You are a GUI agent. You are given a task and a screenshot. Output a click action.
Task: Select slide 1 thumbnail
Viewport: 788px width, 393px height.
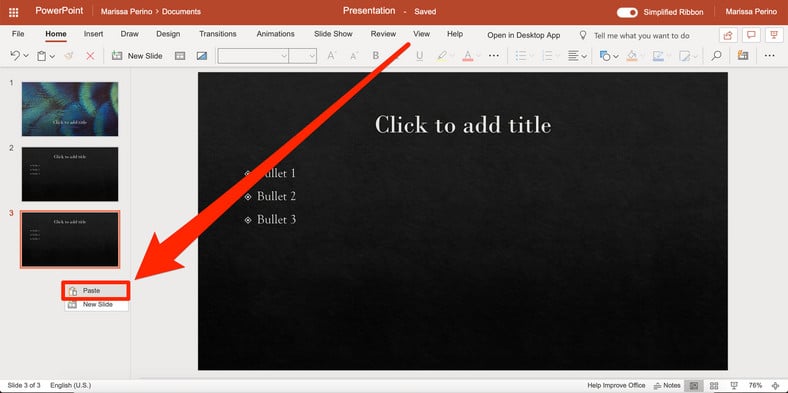click(70, 109)
